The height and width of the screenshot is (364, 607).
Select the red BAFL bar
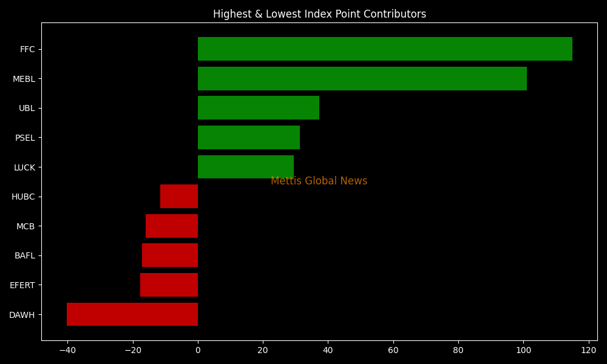[x=170, y=255]
